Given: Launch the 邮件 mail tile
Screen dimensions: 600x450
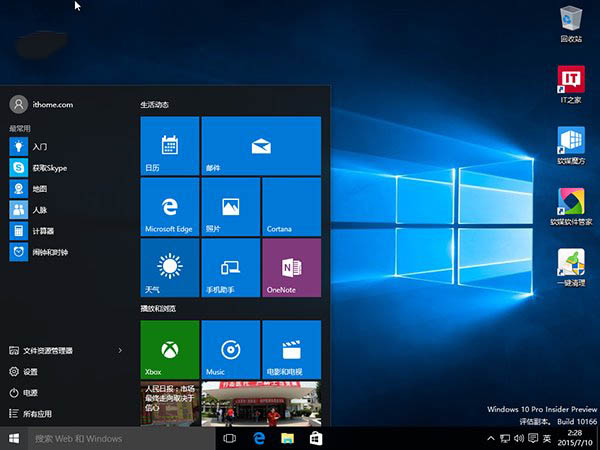Looking at the screenshot, I should point(261,146).
